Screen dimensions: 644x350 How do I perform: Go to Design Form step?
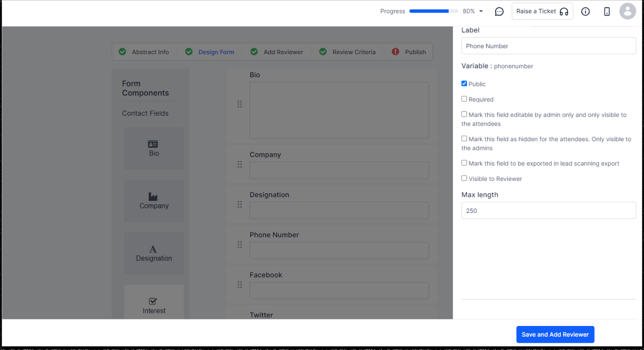point(216,52)
